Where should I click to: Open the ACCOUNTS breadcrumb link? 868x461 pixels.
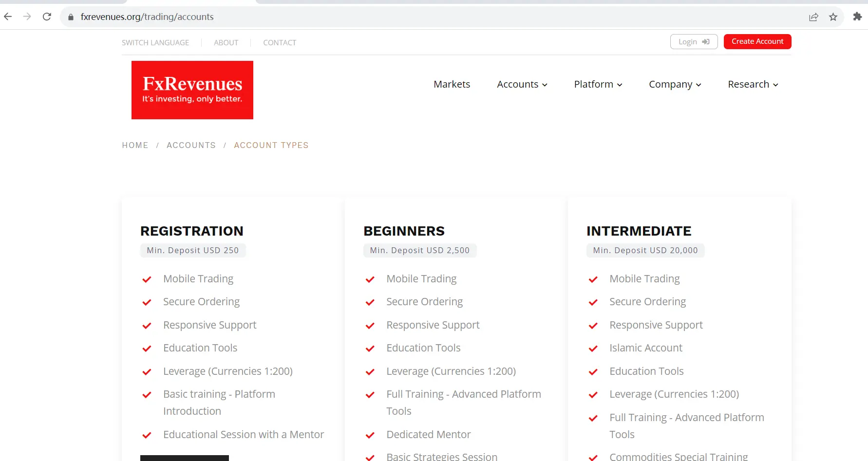click(x=191, y=145)
